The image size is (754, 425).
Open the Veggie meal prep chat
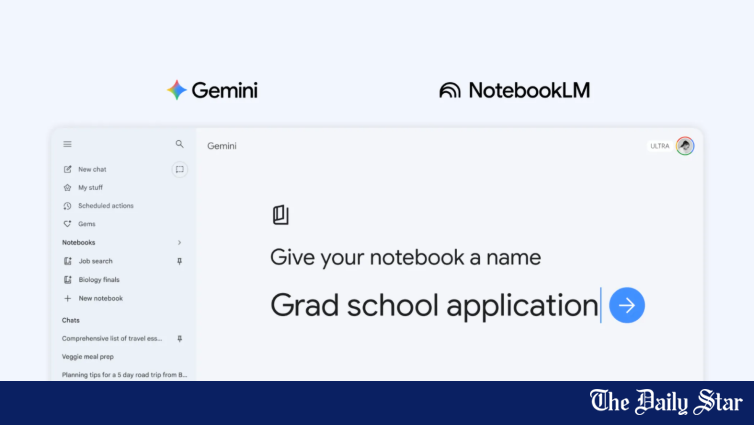(88, 357)
